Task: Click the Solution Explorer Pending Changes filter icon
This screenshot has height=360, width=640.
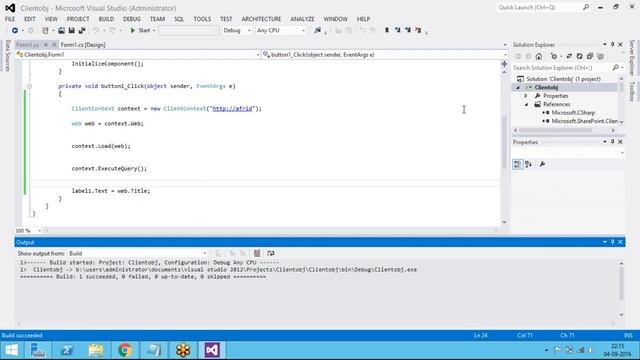Action: (x=553, y=56)
